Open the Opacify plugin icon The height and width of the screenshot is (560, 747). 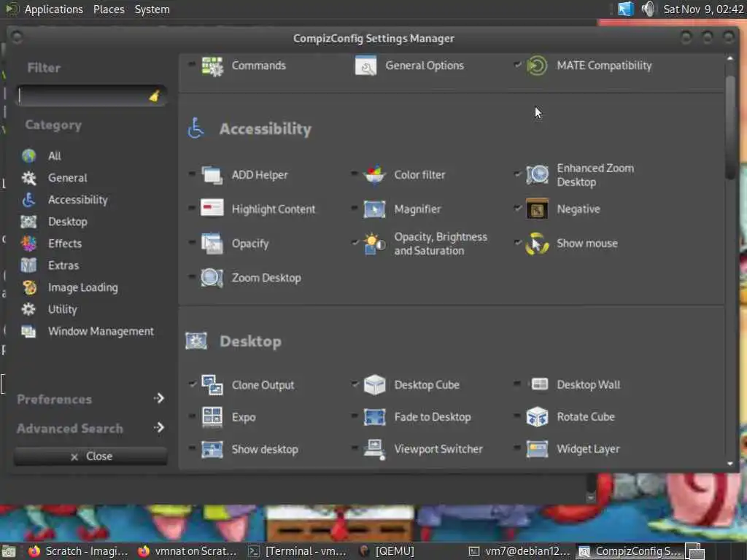212,244
